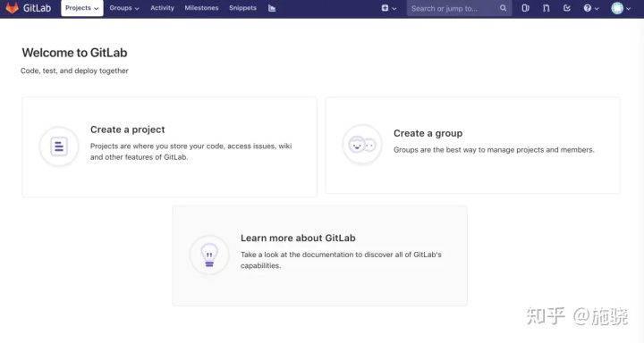
Task: Click the 'Groups are the best way' description
Action: click(x=494, y=150)
